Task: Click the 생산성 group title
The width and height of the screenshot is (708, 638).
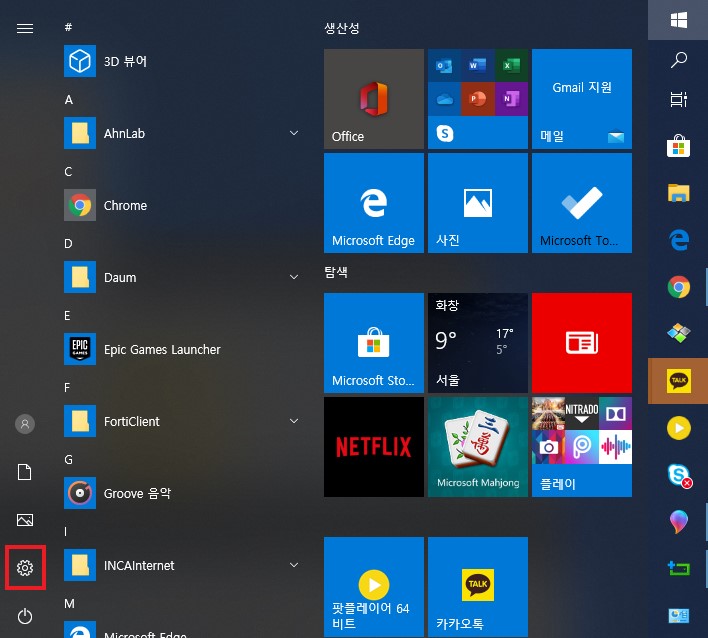Action: (x=342, y=28)
